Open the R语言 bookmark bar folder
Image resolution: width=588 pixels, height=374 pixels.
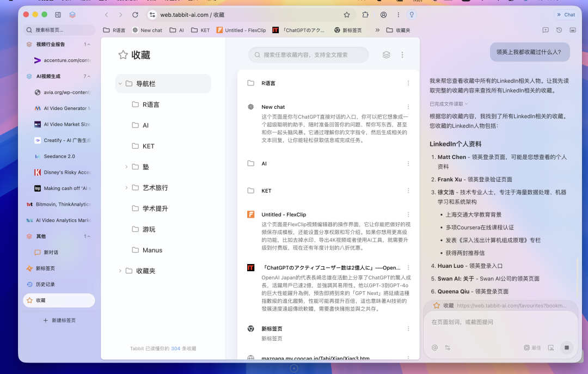click(114, 30)
